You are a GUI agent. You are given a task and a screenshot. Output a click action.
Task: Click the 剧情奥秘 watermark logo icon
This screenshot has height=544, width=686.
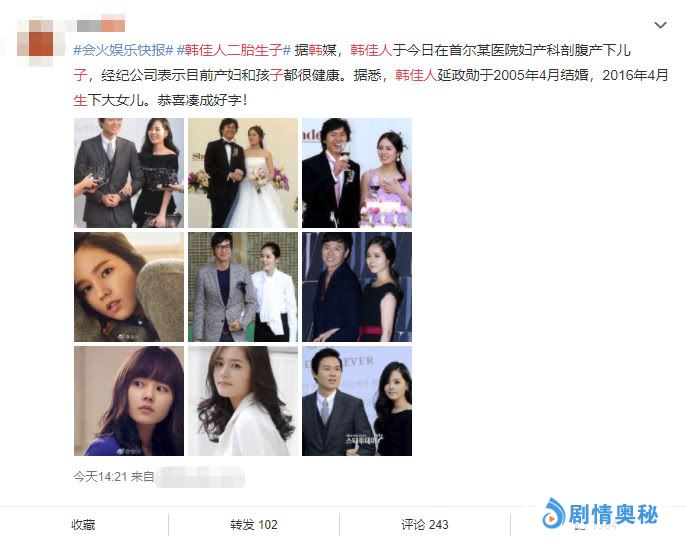554,514
